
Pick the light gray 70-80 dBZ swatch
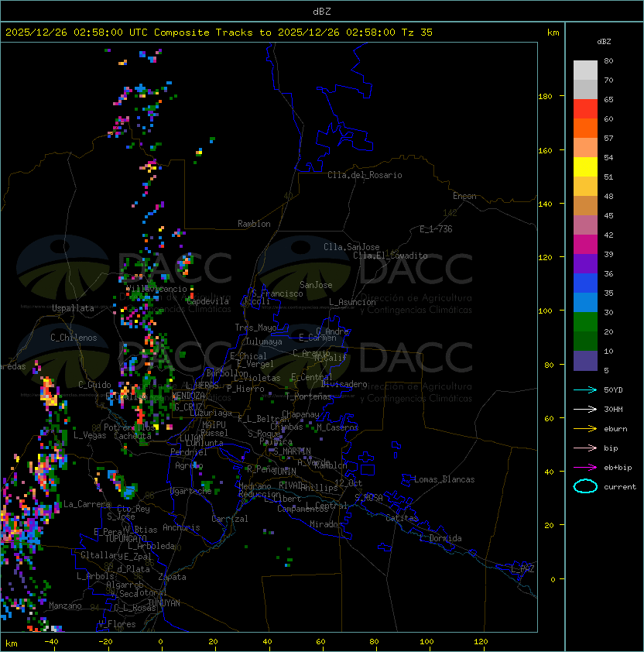click(585, 70)
